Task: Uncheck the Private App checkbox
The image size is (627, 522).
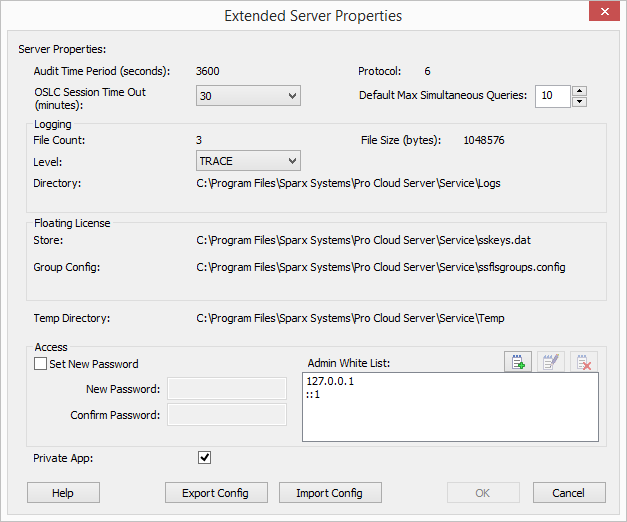Action: pos(204,458)
